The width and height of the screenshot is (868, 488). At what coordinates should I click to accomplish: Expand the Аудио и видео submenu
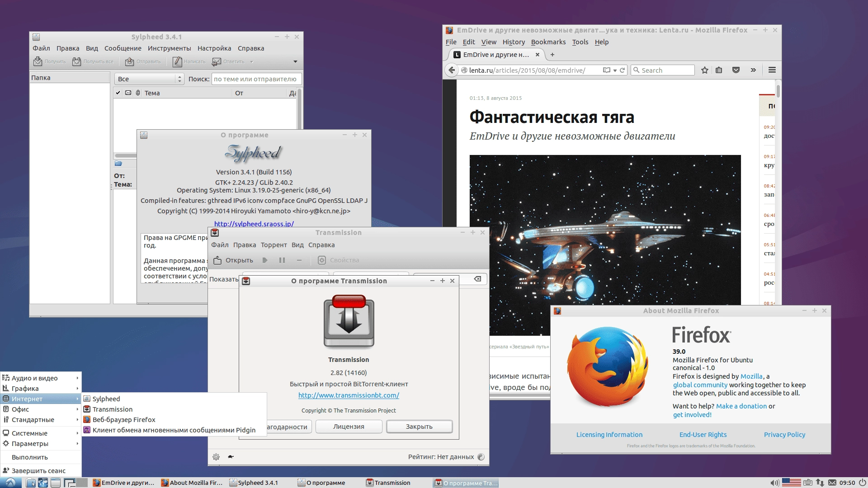41,378
